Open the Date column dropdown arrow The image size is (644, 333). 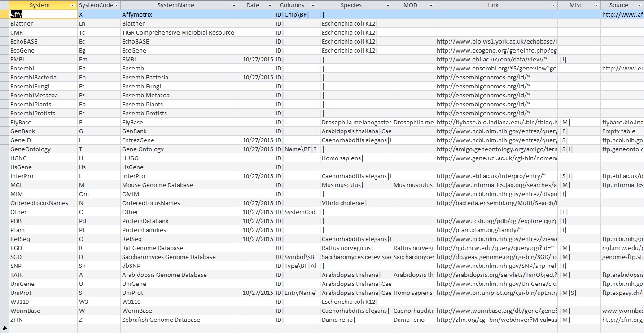[270, 5]
